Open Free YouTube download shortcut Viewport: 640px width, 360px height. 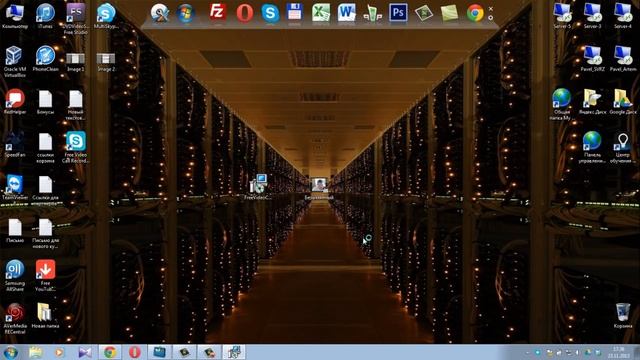pos(45,276)
